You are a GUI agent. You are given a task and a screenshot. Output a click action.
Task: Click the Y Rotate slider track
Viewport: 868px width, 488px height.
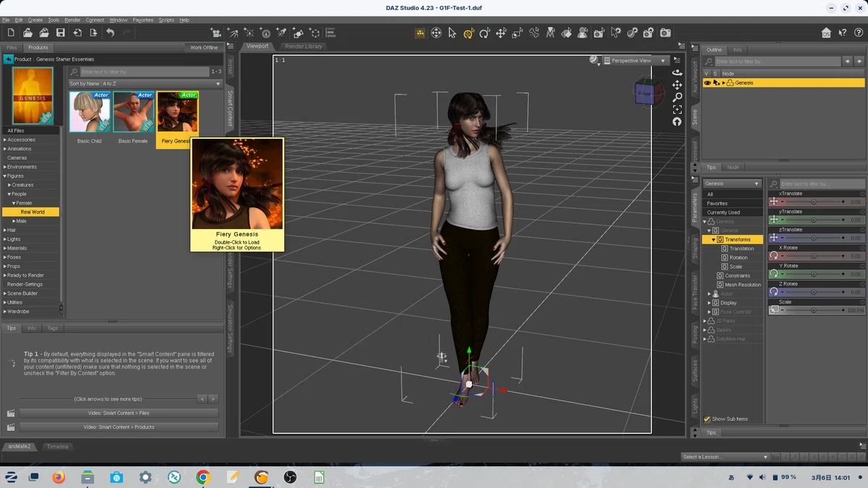[813, 274]
